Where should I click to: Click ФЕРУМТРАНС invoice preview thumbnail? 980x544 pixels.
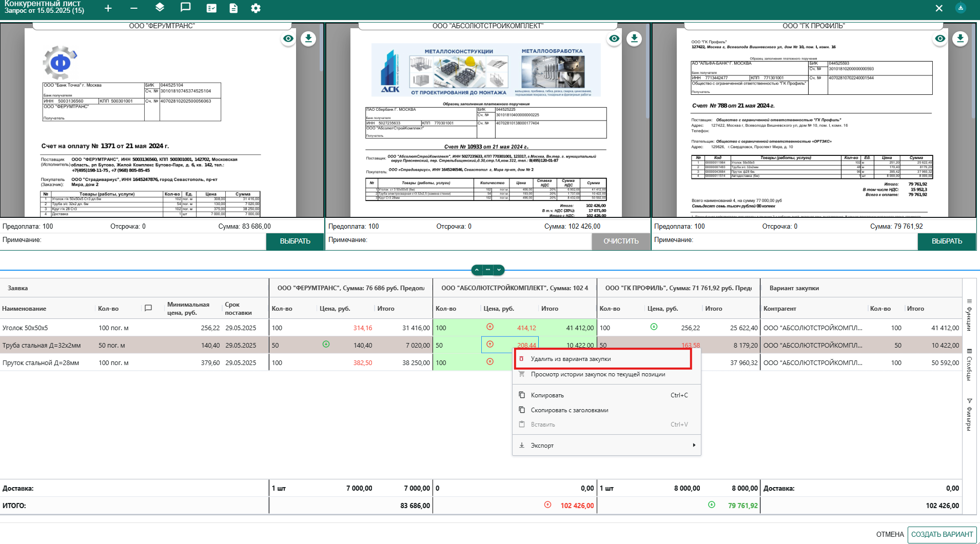161,123
